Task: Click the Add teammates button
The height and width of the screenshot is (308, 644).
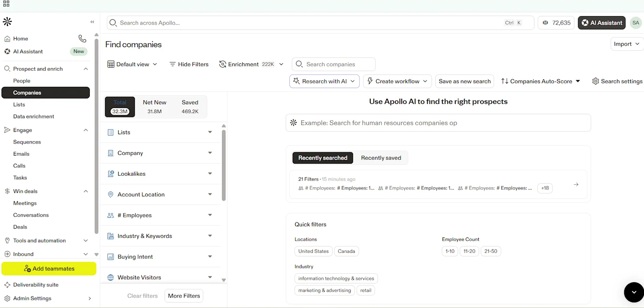Action: [x=49, y=269]
